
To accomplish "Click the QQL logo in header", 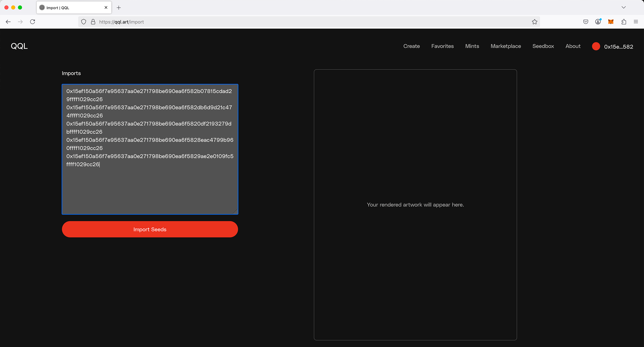I will click(x=19, y=46).
